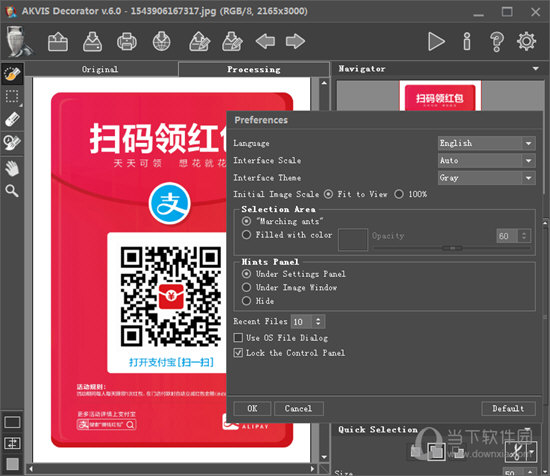Reset preferences with Default button
Image resolution: width=550 pixels, height=476 pixels.
point(509,408)
